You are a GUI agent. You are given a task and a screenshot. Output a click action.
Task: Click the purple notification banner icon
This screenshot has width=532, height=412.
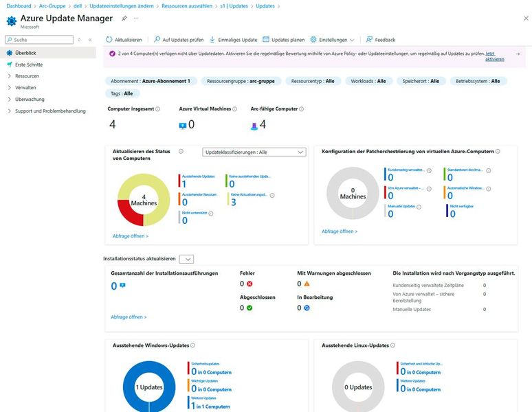click(112, 54)
